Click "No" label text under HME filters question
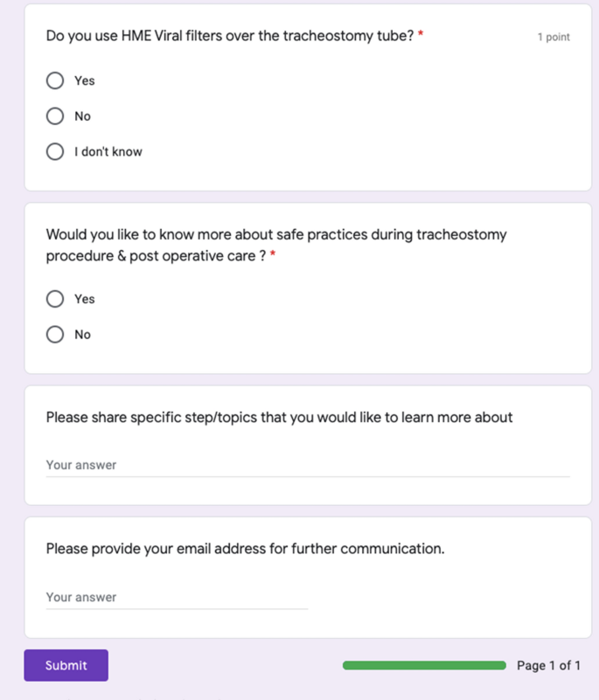Viewport: 599px width, 700px height. (82, 116)
